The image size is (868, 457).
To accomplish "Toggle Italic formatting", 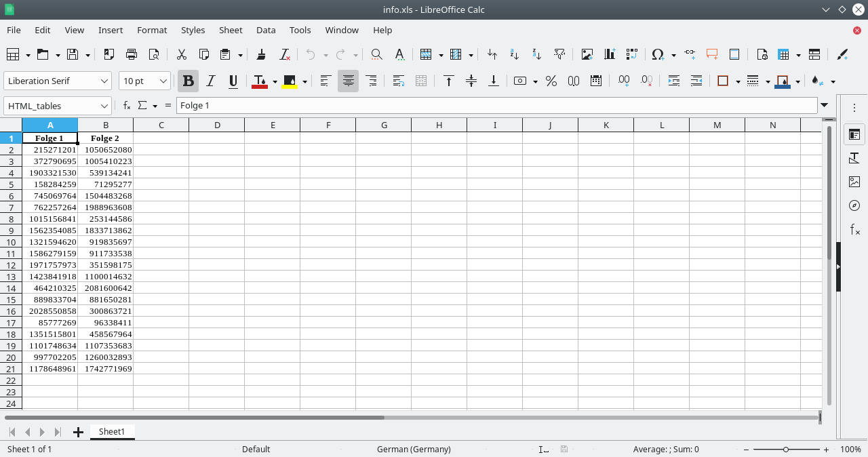I will (211, 81).
